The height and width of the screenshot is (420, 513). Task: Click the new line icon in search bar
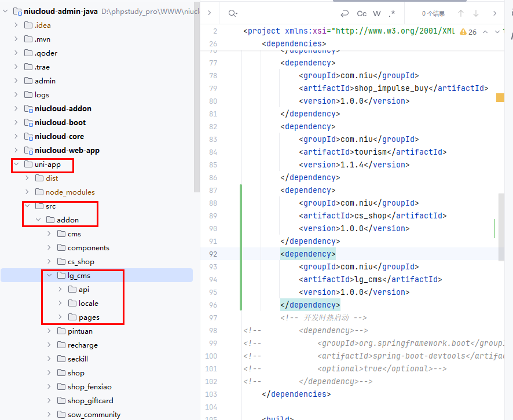pyautogui.click(x=345, y=13)
